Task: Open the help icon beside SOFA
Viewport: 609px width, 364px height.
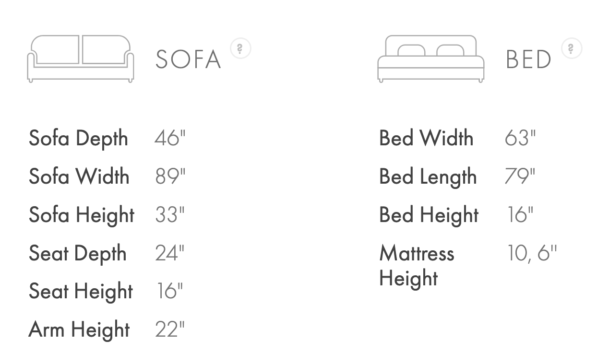Action: coord(240,49)
